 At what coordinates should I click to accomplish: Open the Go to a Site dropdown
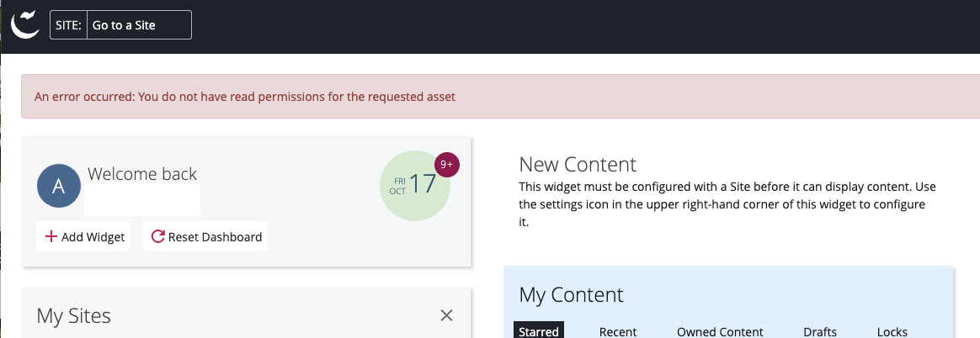[x=139, y=25]
